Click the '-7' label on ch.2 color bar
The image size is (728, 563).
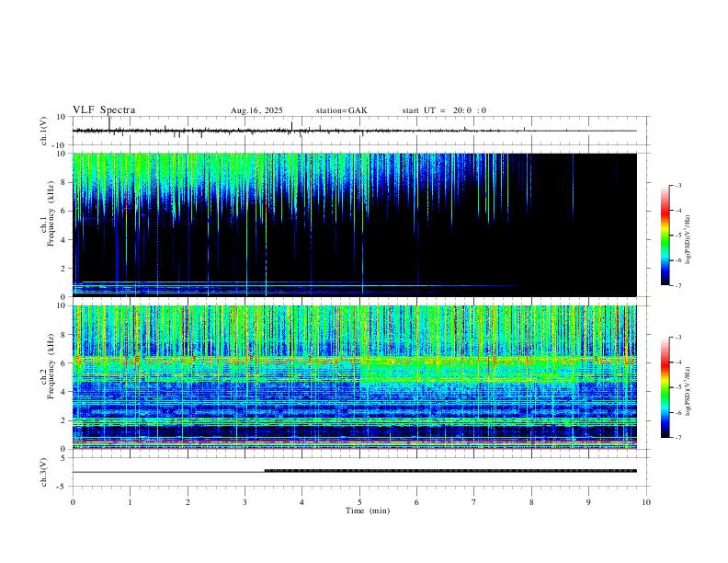677,437
